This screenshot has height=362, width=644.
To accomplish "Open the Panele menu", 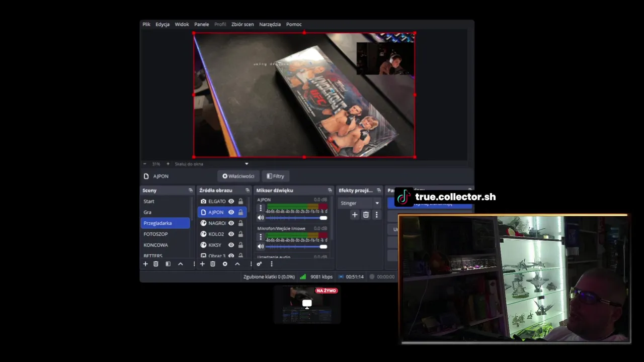I will (x=201, y=24).
